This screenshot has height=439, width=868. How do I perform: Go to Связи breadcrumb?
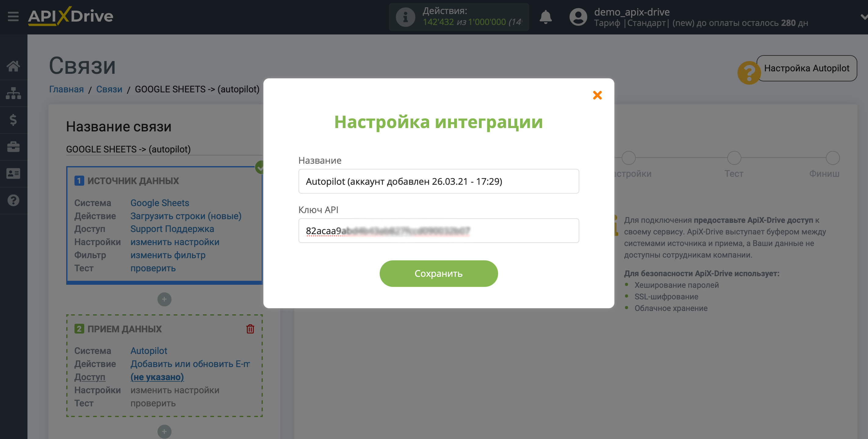click(109, 89)
